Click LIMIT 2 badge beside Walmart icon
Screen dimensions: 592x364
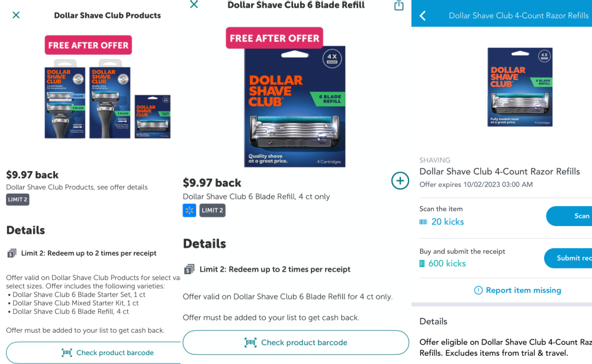click(x=213, y=210)
